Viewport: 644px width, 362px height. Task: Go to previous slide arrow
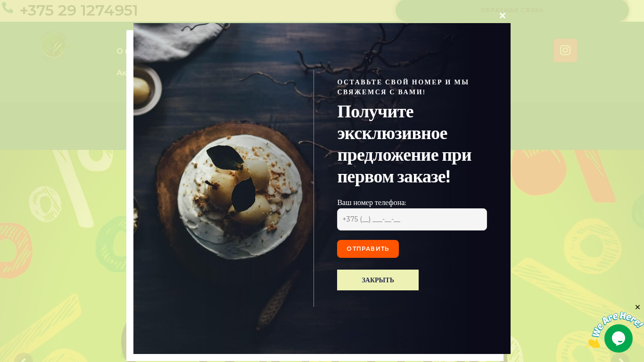click(x=24, y=358)
